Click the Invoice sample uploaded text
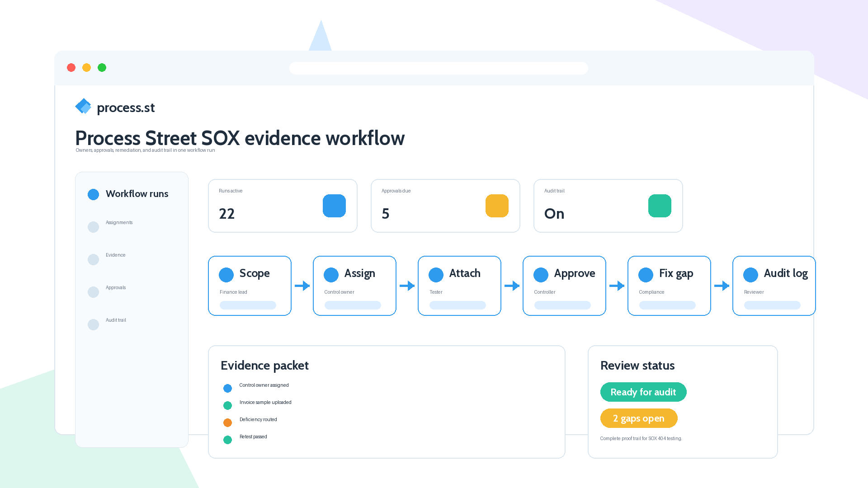This screenshot has height=488, width=868. 265,402
